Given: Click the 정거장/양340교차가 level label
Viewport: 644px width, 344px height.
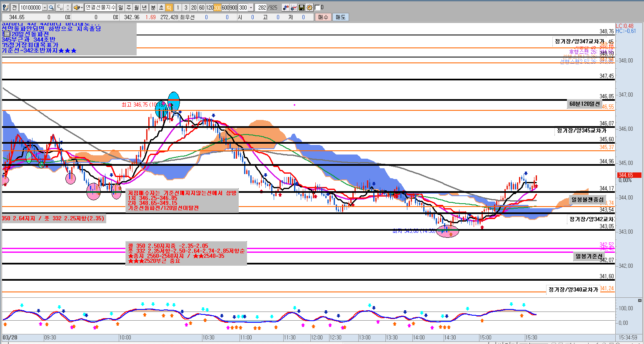Looking at the screenshot, I should (573, 289).
